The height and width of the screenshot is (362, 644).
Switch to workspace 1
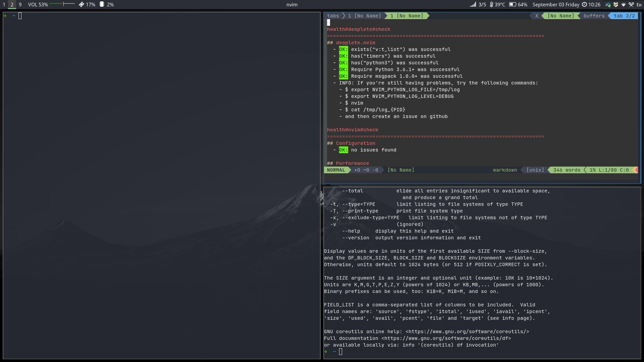(4, 4)
